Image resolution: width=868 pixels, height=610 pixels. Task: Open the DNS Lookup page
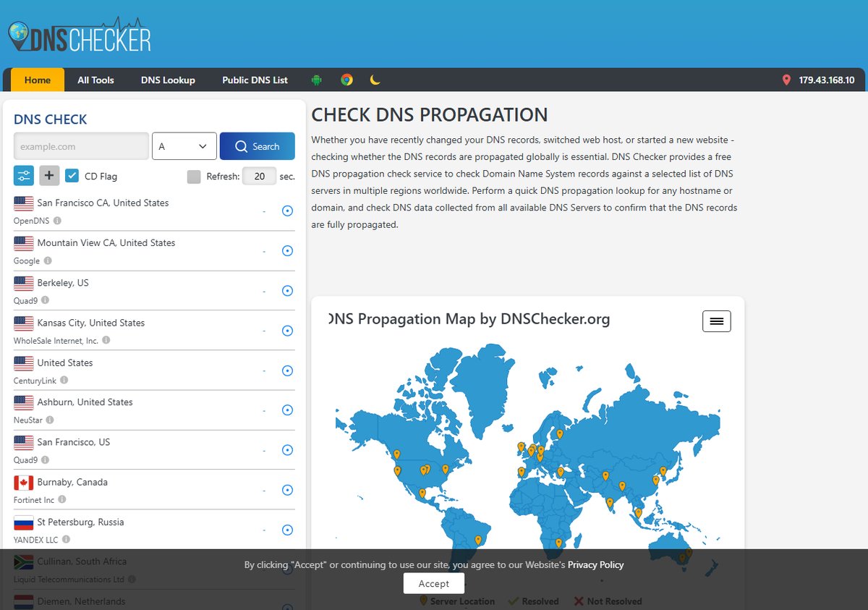click(x=168, y=80)
